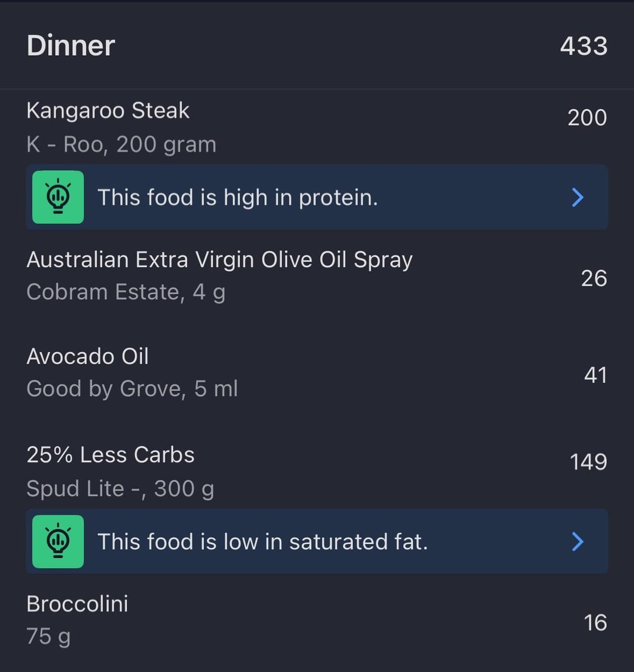Open the Kangaroo Steak food entry
This screenshot has height=672, width=634.
[x=108, y=111]
